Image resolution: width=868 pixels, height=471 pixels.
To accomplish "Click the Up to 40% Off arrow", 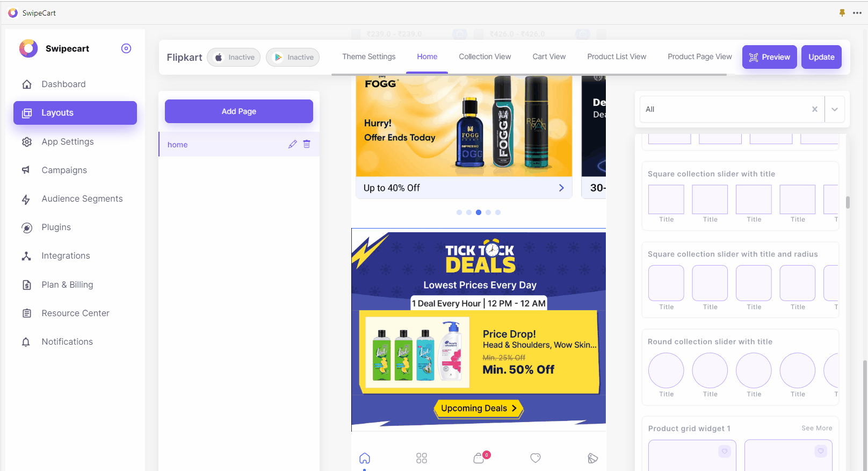I will click(x=561, y=188).
